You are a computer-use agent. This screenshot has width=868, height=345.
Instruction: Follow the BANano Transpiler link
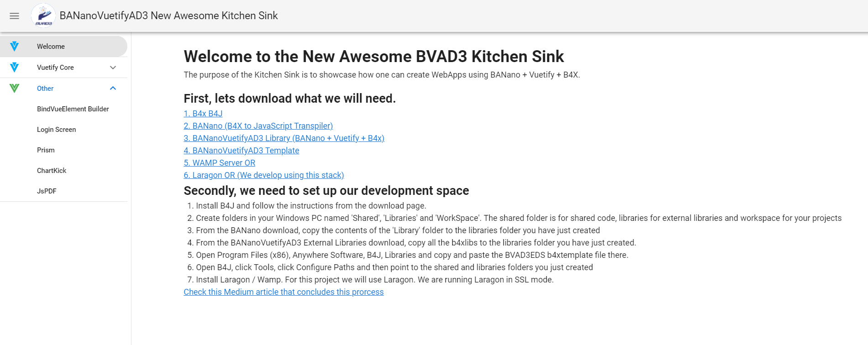(x=258, y=126)
